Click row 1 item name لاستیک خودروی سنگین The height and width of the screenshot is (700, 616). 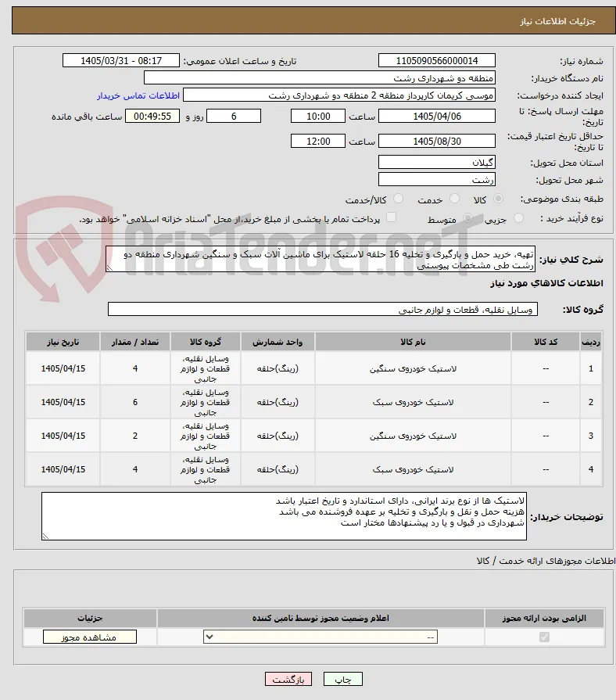413,368
